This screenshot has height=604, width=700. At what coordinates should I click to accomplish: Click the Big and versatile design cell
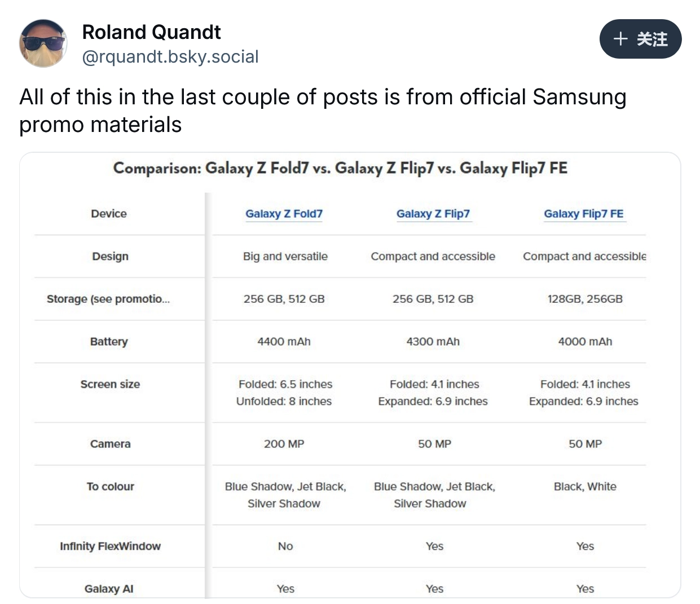[x=285, y=257]
